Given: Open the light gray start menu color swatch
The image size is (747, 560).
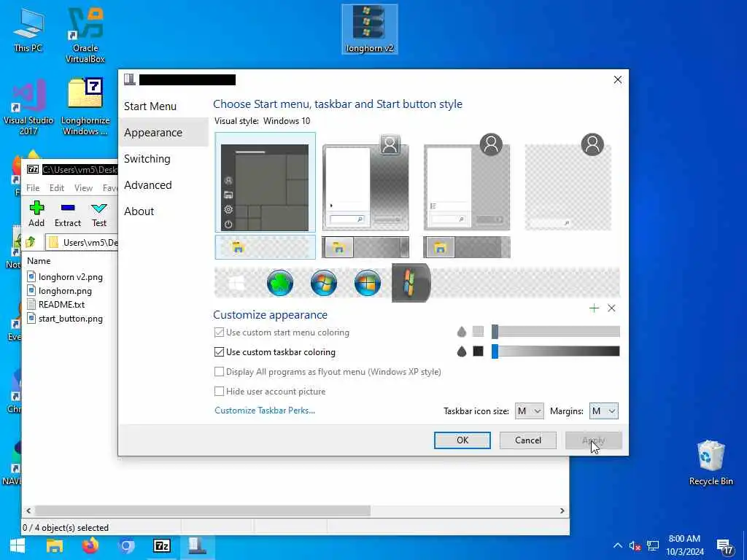Looking at the screenshot, I should point(478,332).
